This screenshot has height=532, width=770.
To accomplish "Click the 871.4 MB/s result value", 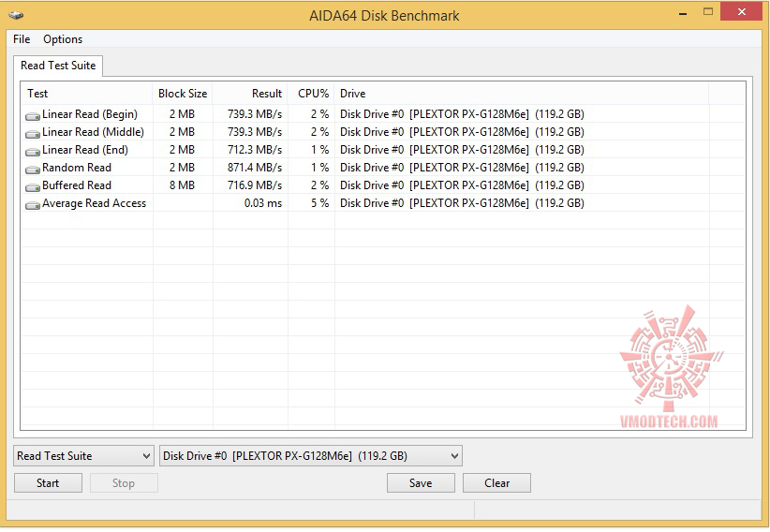I will pyautogui.click(x=255, y=168).
